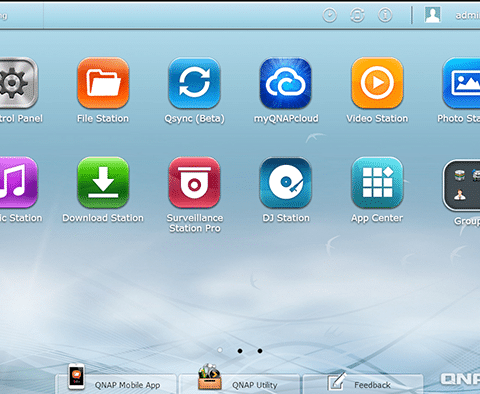Go to second desktop page dot
Screen dimensions: 480x394
[240, 351]
